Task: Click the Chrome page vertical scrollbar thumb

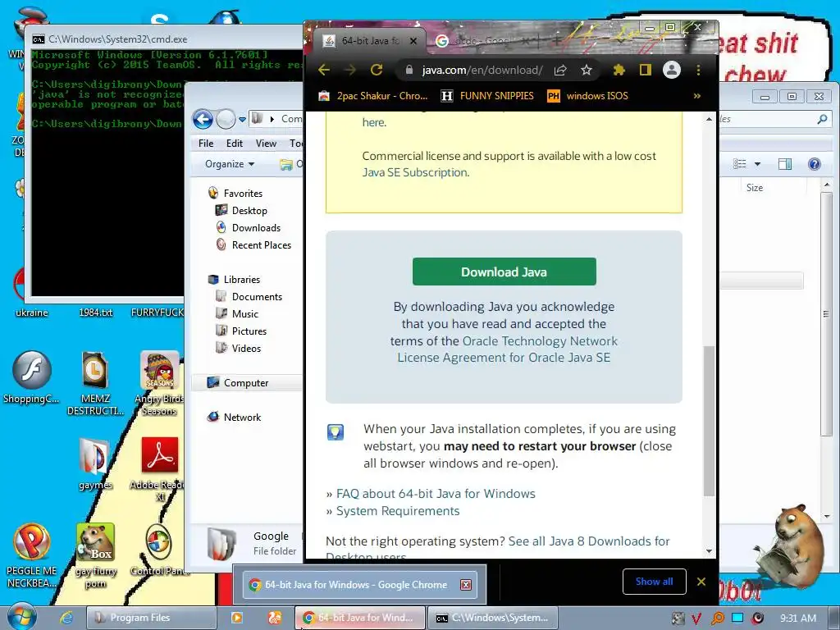Action: (709, 422)
